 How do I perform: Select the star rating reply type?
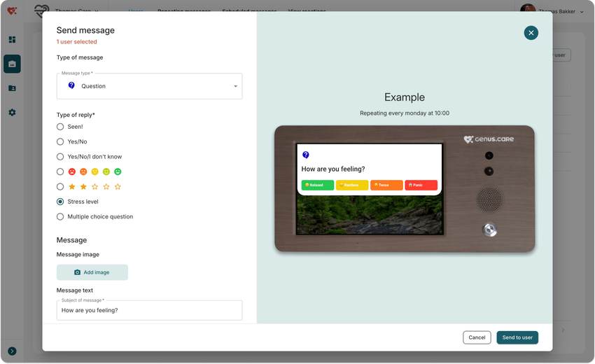point(60,187)
